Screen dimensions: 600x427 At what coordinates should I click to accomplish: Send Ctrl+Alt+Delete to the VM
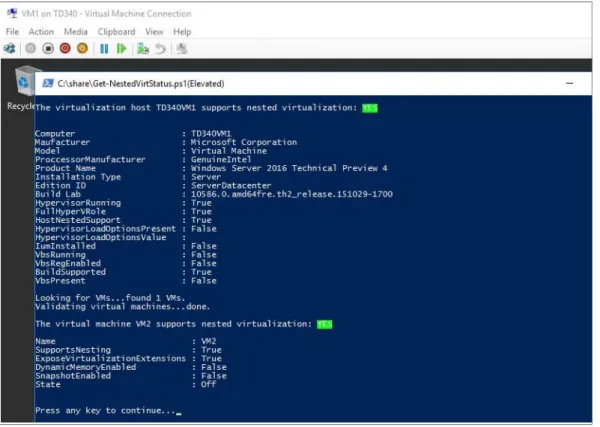click(10, 49)
